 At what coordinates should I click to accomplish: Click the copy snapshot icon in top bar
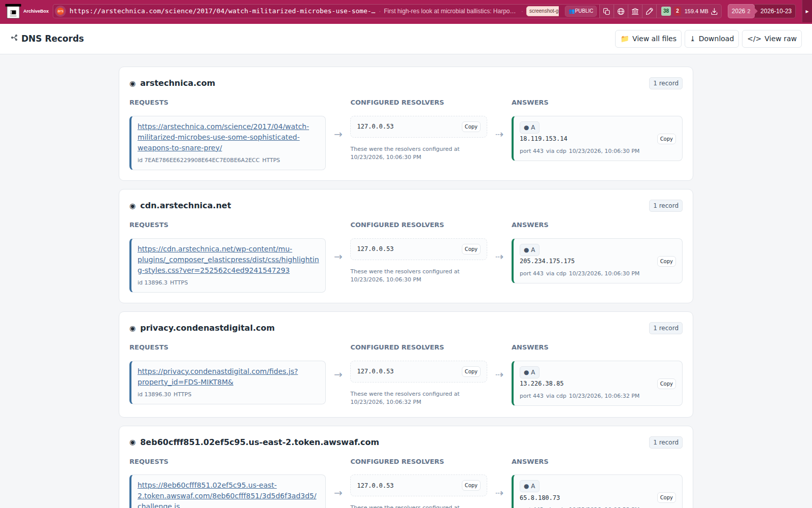606,11
